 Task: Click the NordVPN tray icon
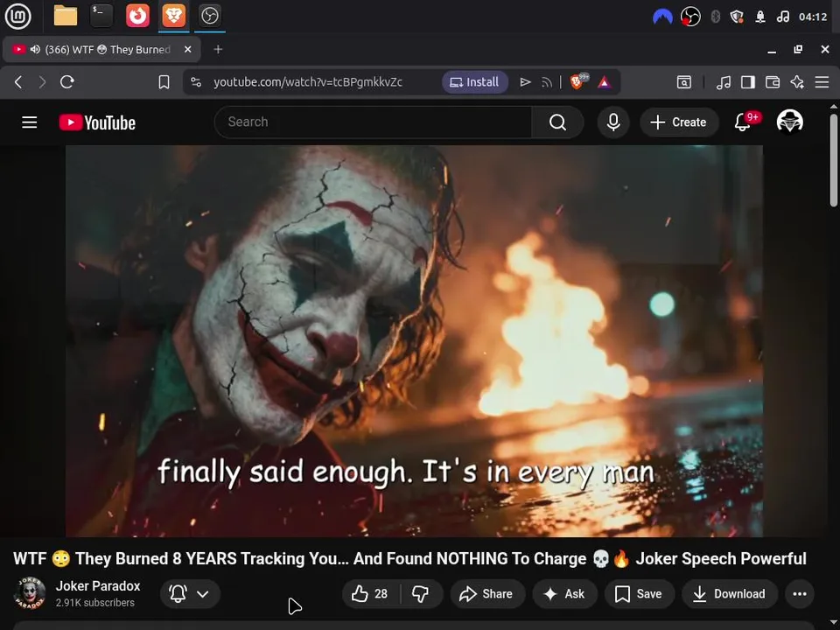(662, 17)
